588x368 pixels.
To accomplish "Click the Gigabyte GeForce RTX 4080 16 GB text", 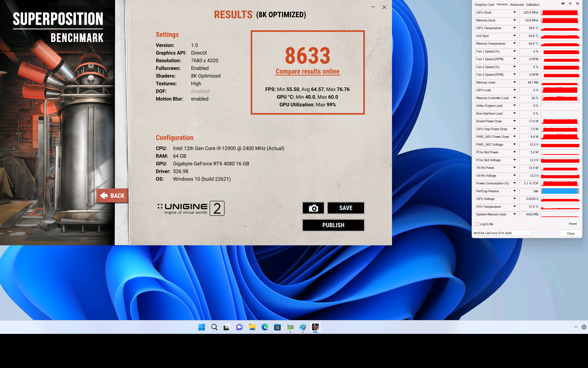I will tap(211, 163).
